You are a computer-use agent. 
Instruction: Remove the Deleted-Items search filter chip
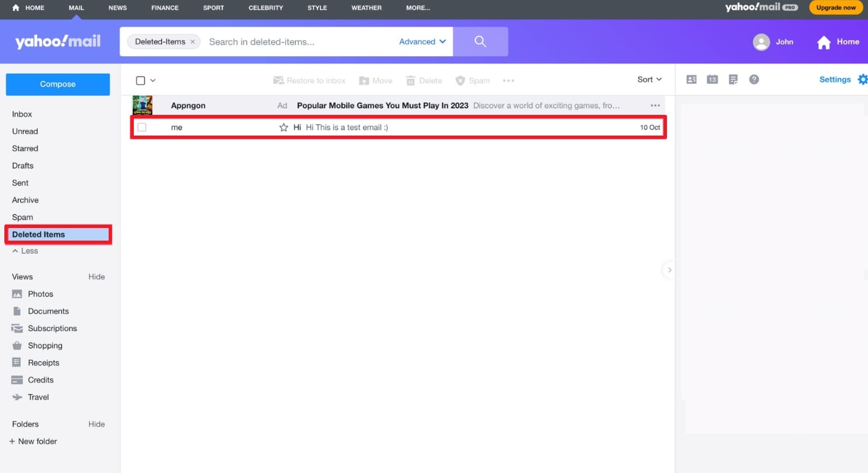pos(193,42)
